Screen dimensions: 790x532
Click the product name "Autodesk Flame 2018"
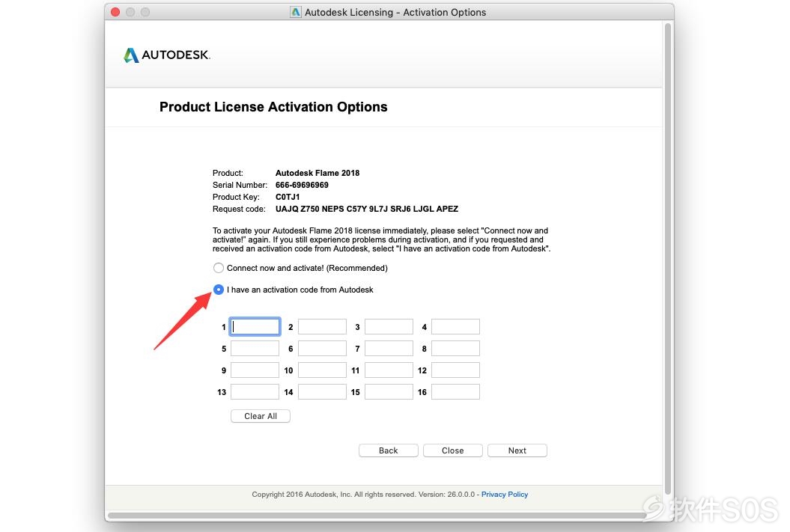pyautogui.click(x=317, y=173)
